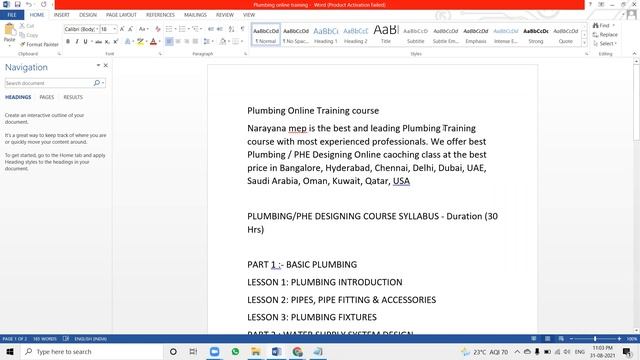
Task: Click the Save icon in Quick Access
Action: tap(18, 4)
